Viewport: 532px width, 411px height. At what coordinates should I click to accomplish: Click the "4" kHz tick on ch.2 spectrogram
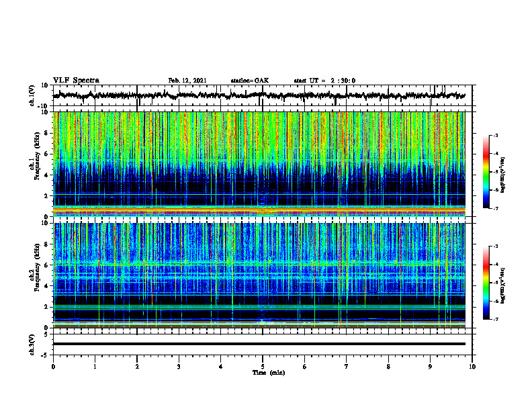coord(46,286)
